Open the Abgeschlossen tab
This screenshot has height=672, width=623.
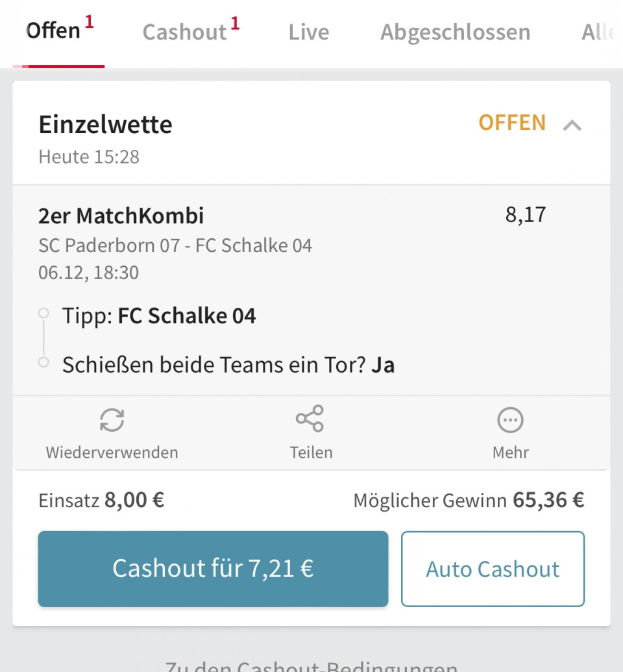click(456, 32)
